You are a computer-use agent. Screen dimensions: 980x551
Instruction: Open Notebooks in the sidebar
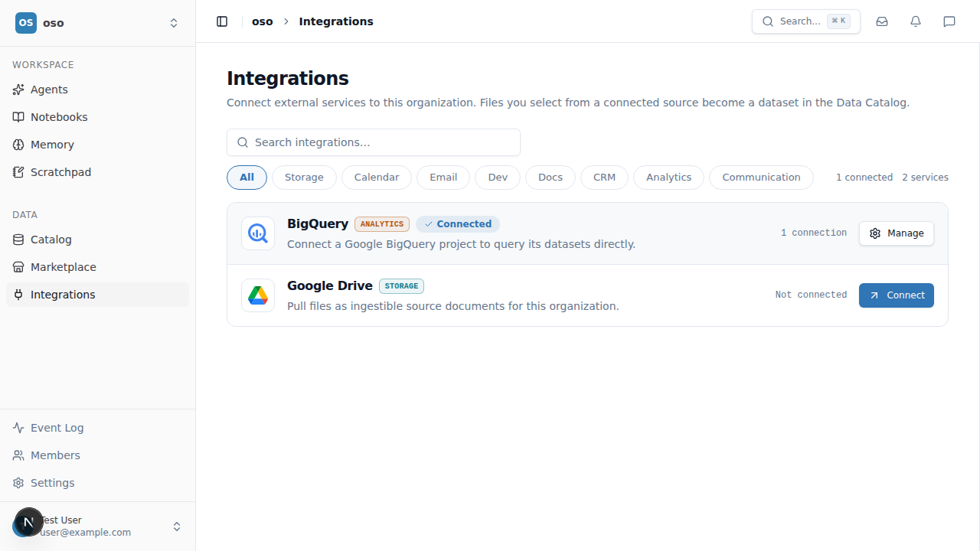pos(97,117)
